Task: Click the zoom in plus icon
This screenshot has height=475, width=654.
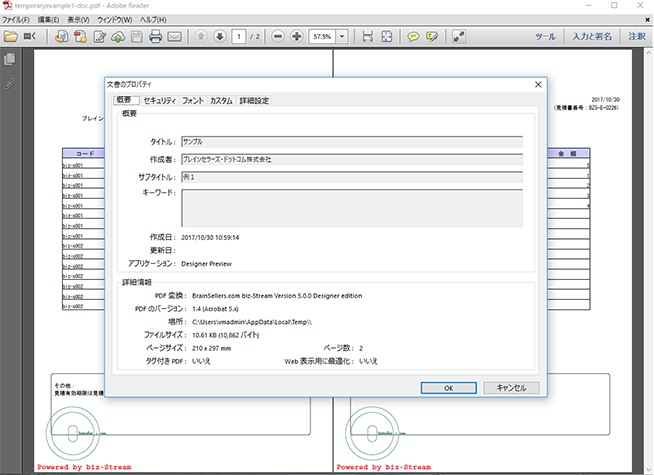Action: [x=296, y=36]
